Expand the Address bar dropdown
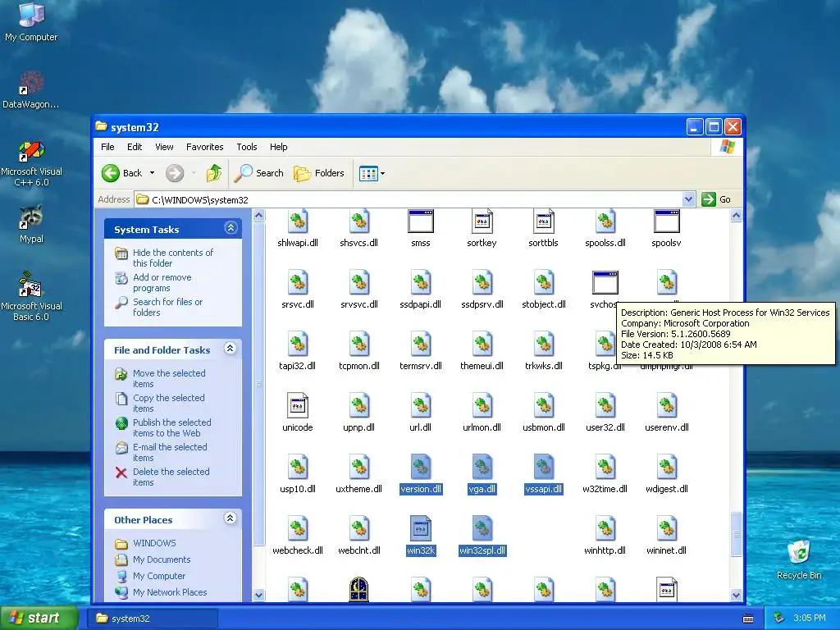Image resolution: width=840 pixels, height=630 pixels. click(x=689, y=199)
